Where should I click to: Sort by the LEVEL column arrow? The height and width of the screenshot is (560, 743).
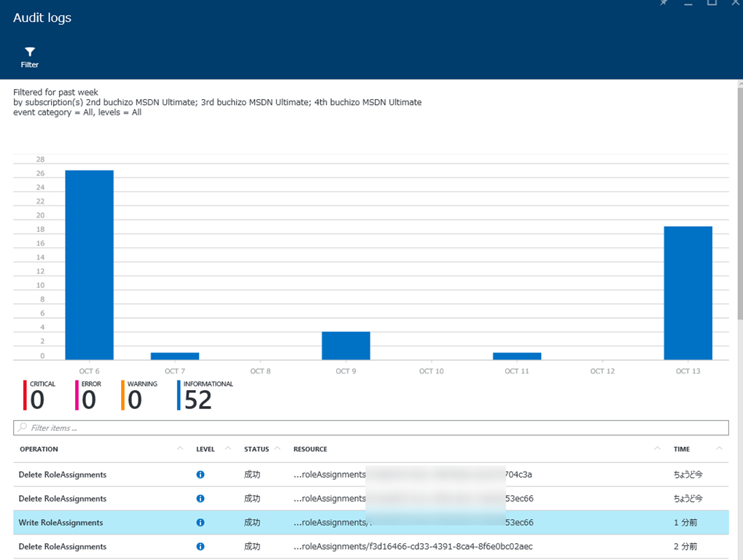227,448
